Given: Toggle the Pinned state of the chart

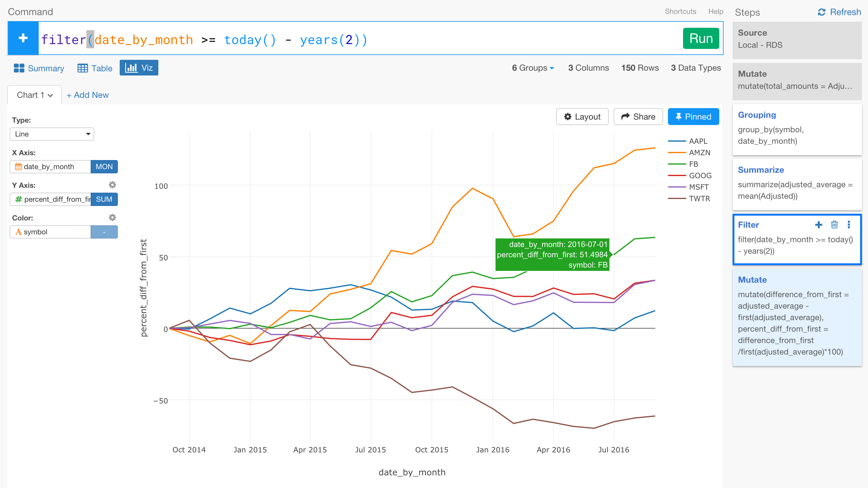Looking at the screenshot, I should point(693,117).
